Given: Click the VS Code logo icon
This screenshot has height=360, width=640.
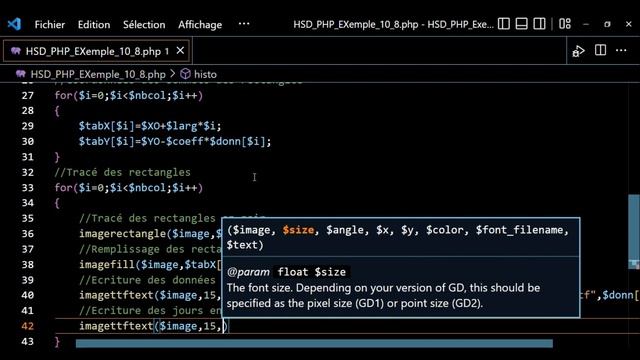Looking at the screenshot, I should [x=14, y=24].
